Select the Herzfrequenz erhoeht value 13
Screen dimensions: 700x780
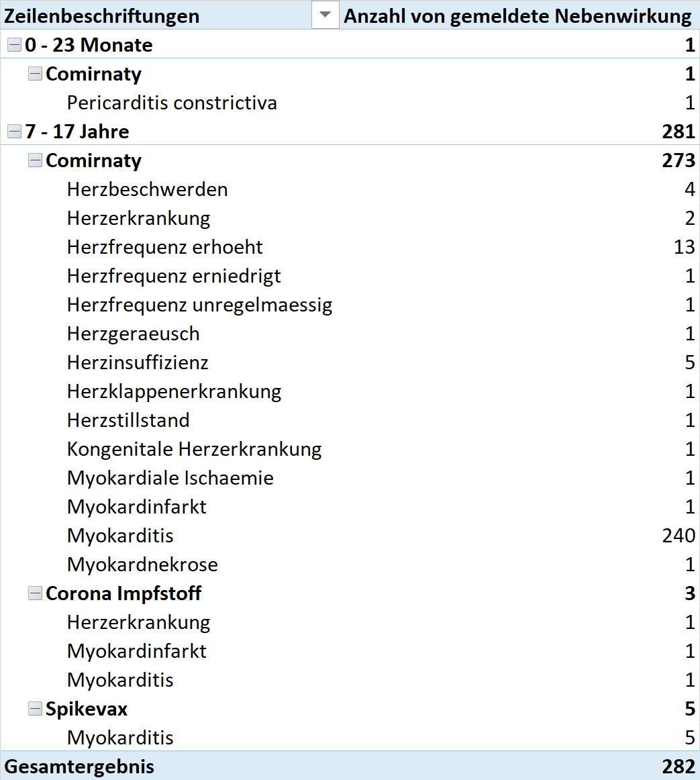[685, 247]
